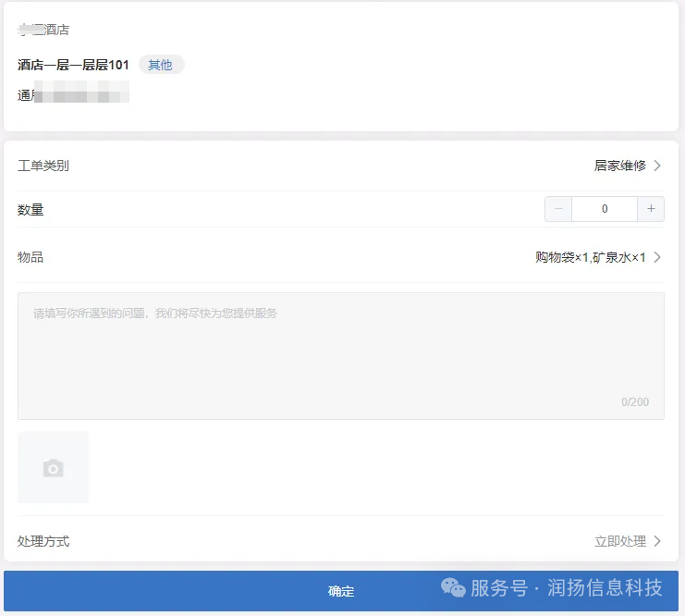Click the minus icon to decrease quantity
Screen dimensions: 685x616
tap(558, 209)
